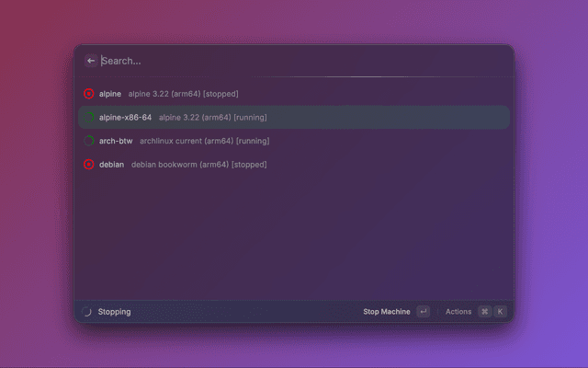
Task: Click 'debian bookworm (arm64) [stopped]' subtitle
Action: pyautogui.click(x=198, y=165)
